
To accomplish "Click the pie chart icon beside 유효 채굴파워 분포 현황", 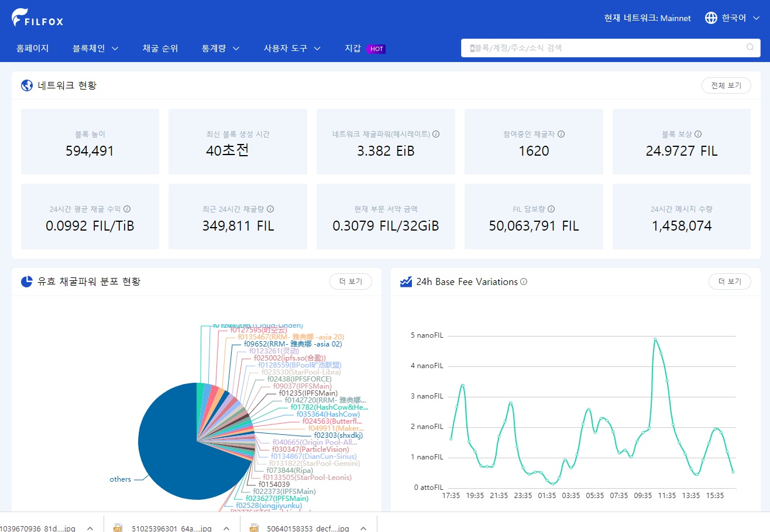I will pyautogui.click(x=26, y=282).
